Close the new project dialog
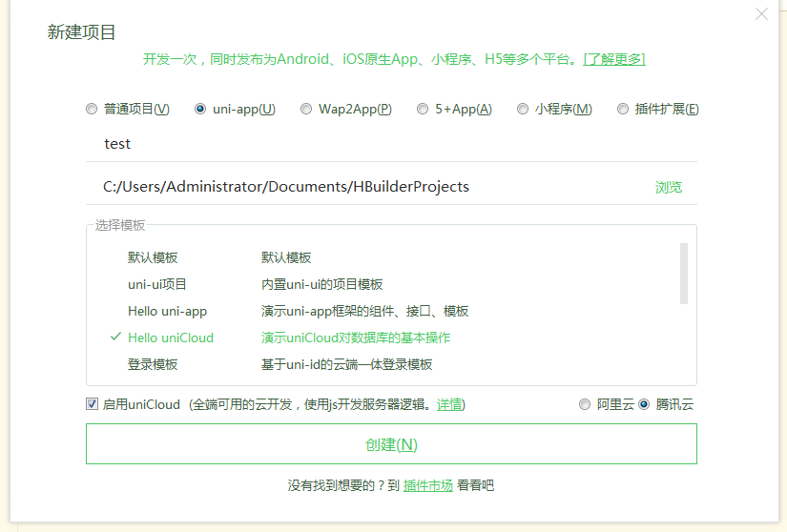787x532 pixels. [760, 14]
